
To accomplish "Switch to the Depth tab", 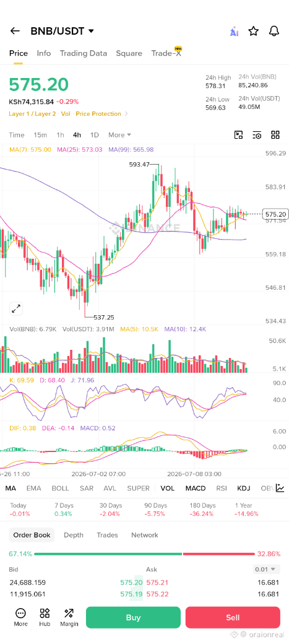I will pos(74,535).
